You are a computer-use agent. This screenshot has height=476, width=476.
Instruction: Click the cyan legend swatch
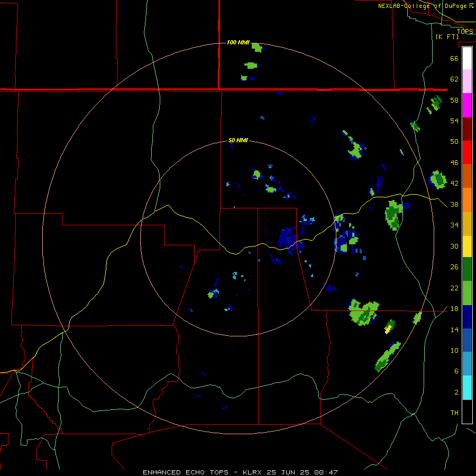pos(467,388)
